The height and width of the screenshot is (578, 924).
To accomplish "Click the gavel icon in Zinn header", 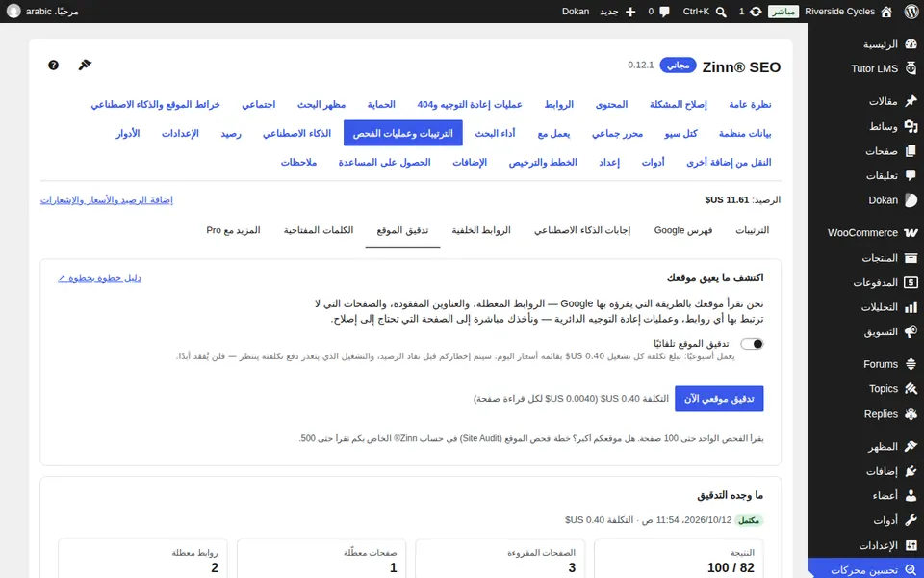I will (x=86, y=65).
